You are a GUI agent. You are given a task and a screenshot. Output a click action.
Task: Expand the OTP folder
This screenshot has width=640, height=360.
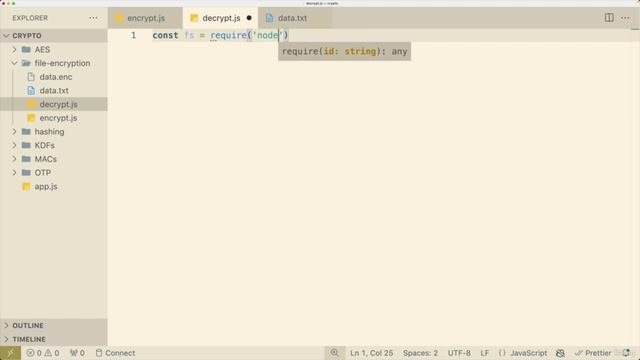(53, 173)
